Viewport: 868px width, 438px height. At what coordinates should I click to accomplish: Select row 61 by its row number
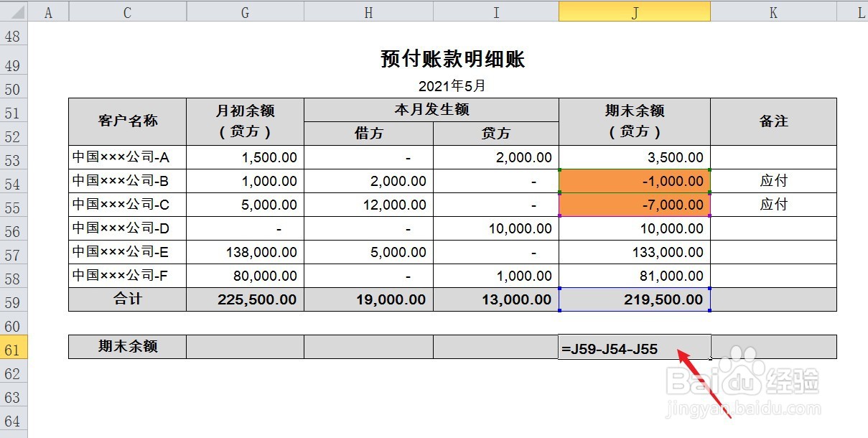coord(12,347)
